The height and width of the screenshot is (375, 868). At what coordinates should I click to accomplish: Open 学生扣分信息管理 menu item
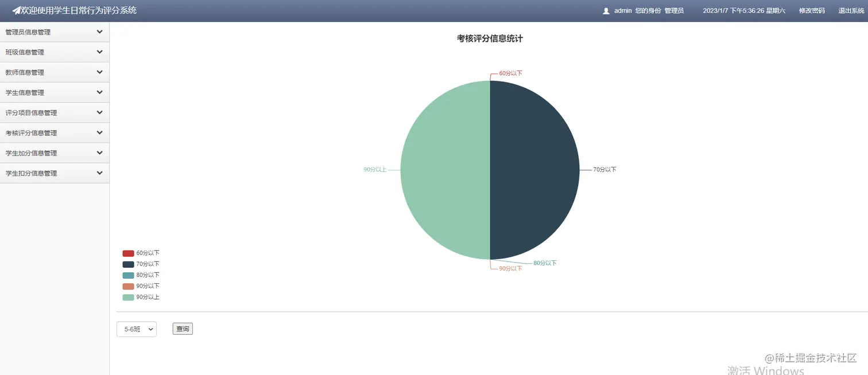[55, 173]
